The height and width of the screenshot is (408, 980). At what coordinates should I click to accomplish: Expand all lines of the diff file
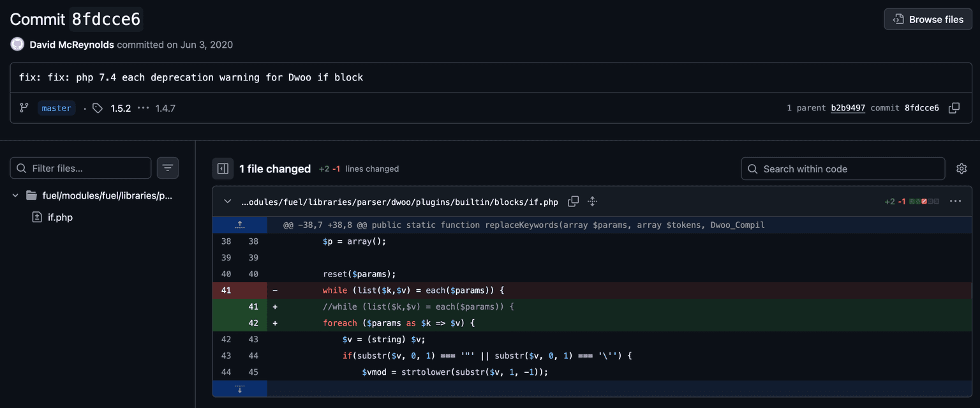click(592, 202)
